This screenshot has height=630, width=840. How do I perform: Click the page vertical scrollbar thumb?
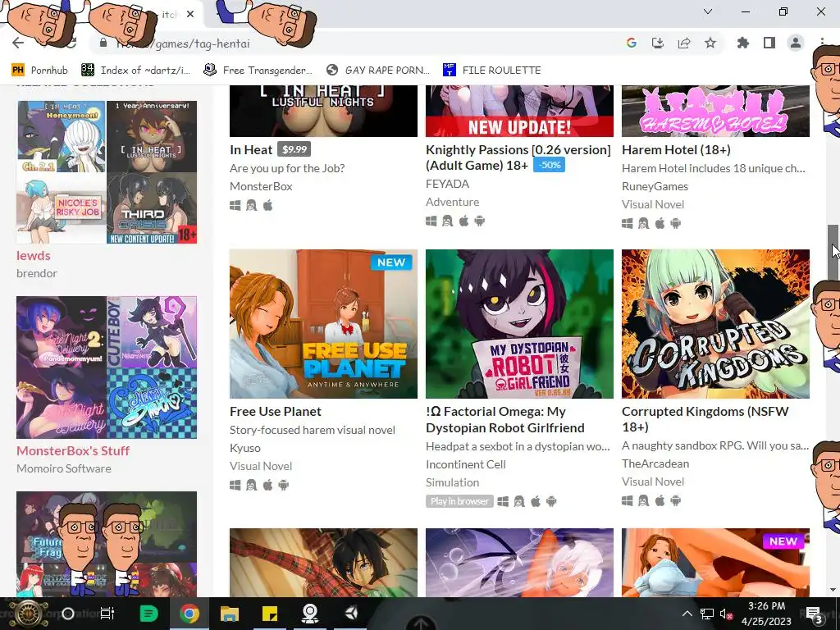click(833, 253)
